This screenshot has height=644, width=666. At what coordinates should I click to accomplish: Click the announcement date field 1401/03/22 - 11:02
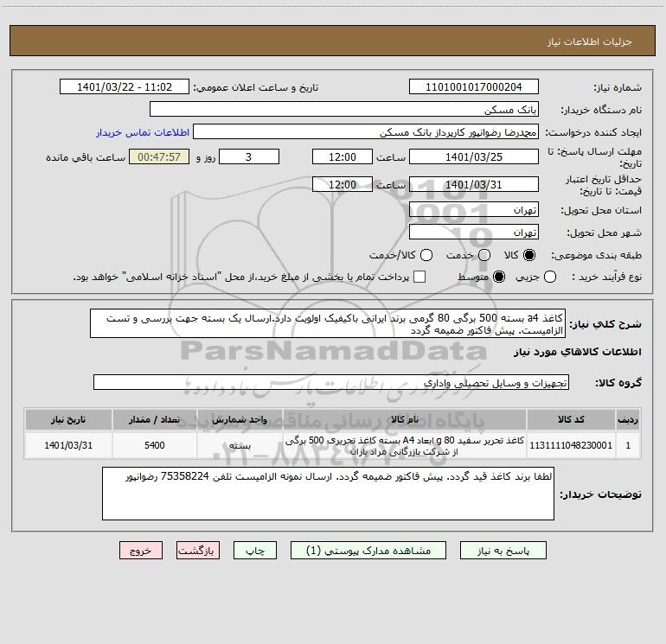click(125, 87)
